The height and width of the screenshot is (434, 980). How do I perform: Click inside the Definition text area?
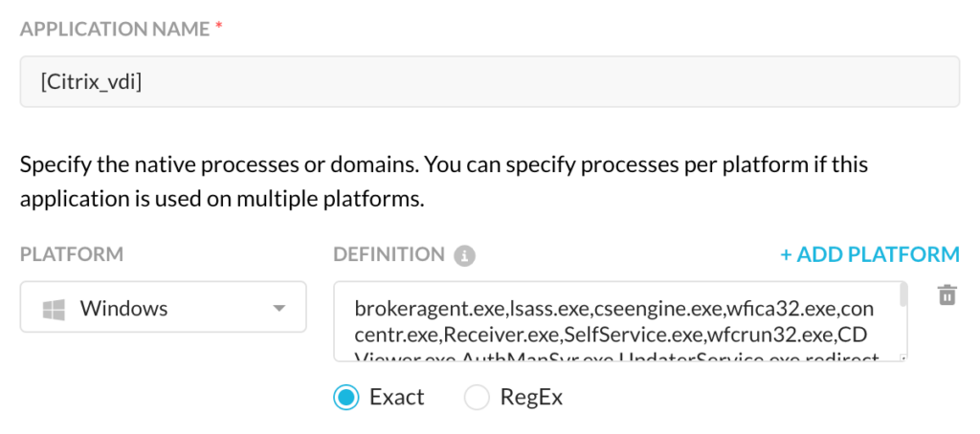coord(616,321)
